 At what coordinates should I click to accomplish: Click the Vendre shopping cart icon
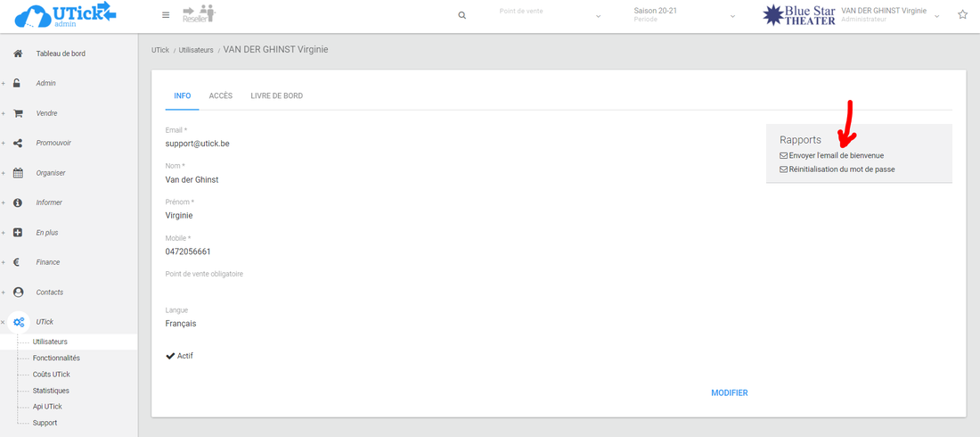coord(18,113)
